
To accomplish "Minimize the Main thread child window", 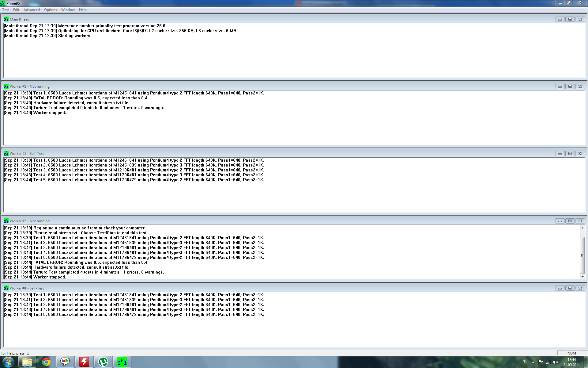I will (560, 19).
